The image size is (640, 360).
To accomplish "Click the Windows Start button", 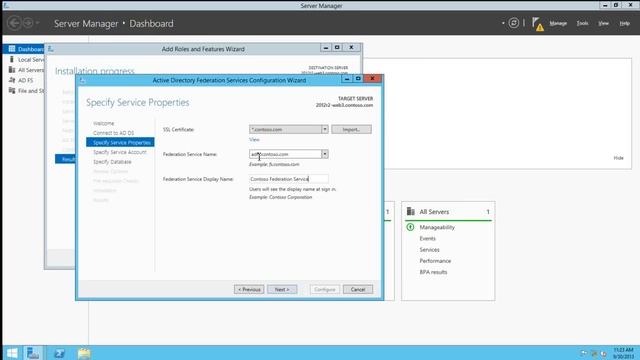I will point(12,353).
